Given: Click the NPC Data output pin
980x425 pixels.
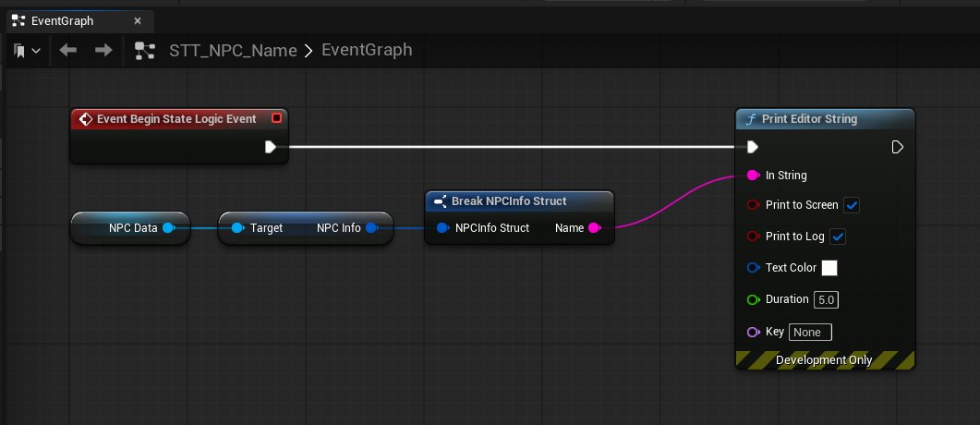Looking at the screenshot, I should pyautogui.click(x=168, y=228).
